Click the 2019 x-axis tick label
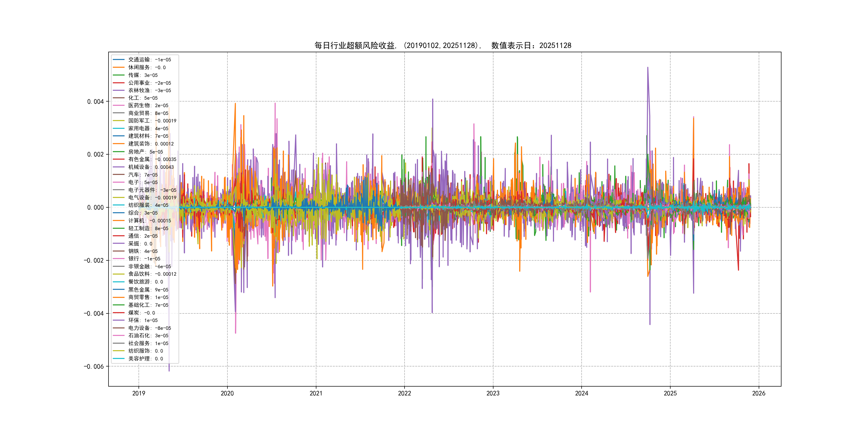 [x=139, y=393]
